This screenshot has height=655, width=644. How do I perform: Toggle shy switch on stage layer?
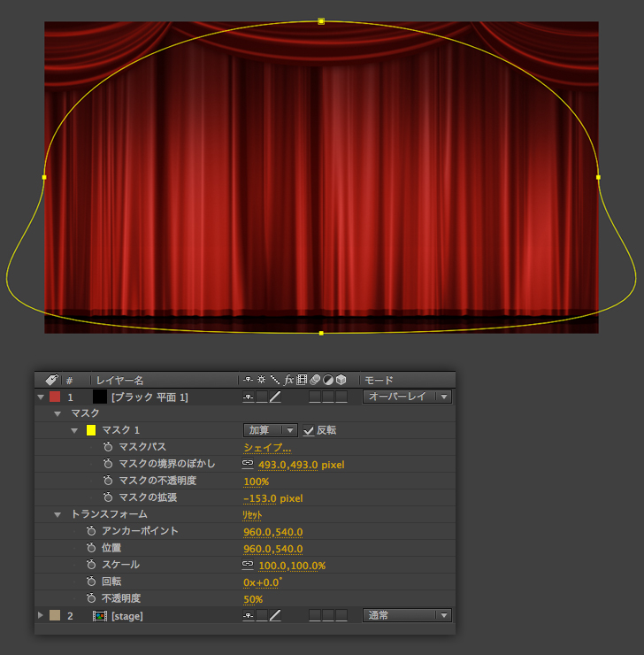[x=249, y=616]
